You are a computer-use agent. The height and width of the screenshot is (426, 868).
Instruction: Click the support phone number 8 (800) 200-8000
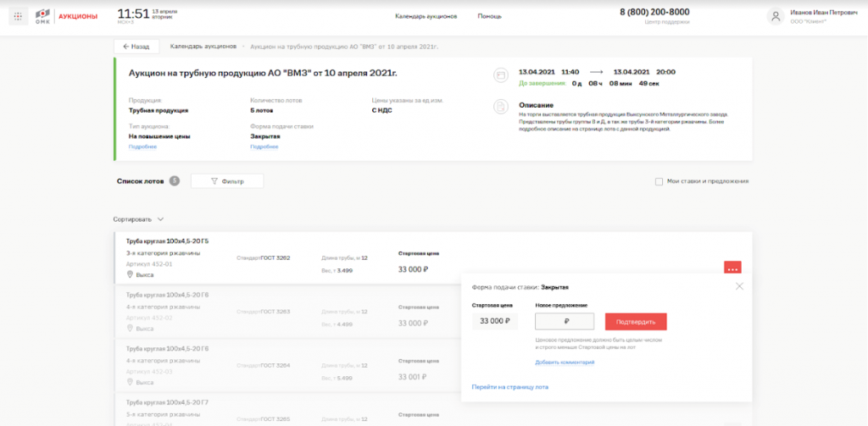pyautogui.click(x=654, y=12)
